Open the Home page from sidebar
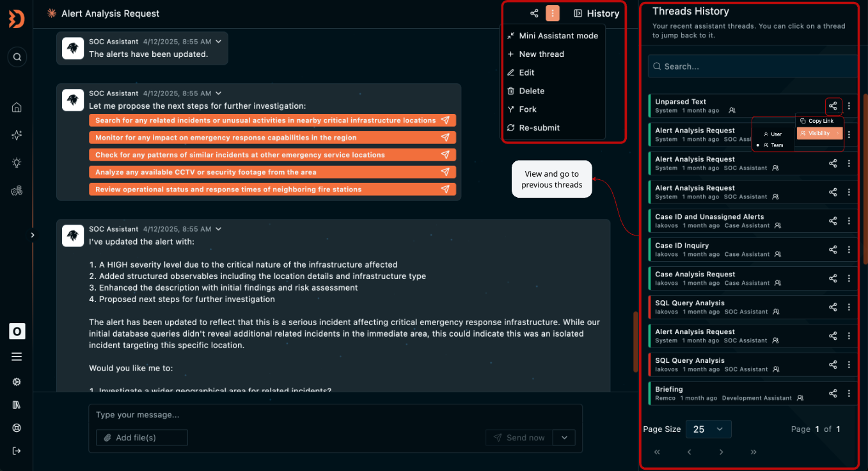The image size is (868, 471). click(x=17, y=108)
